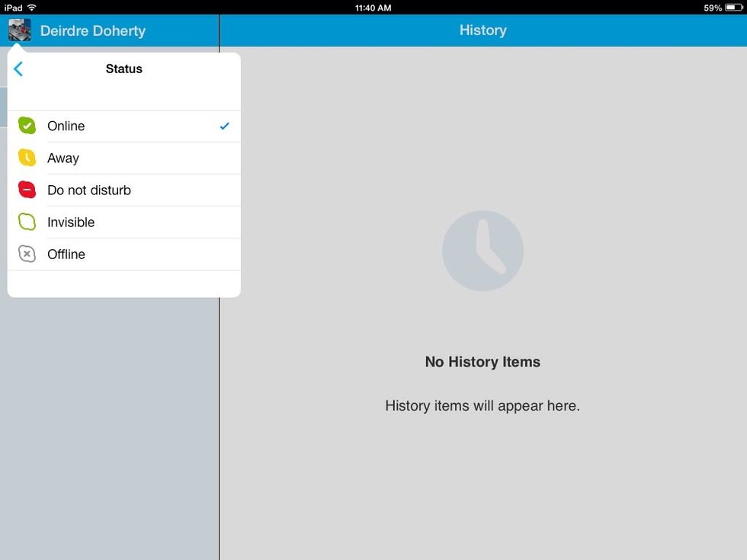This screenshot has width=747, height=560.
Task: Tap the Status popover title
Action: [x=124, y=69]
